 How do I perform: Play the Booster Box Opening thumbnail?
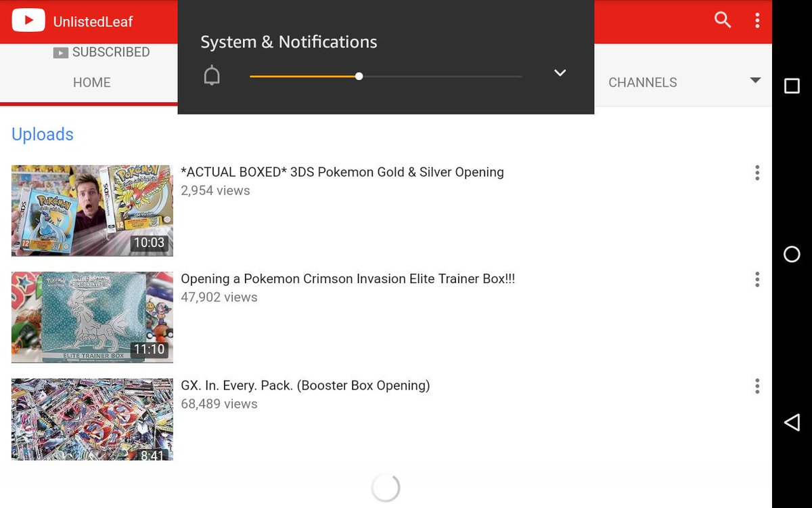pyautogui.click(x=92, y=419)
